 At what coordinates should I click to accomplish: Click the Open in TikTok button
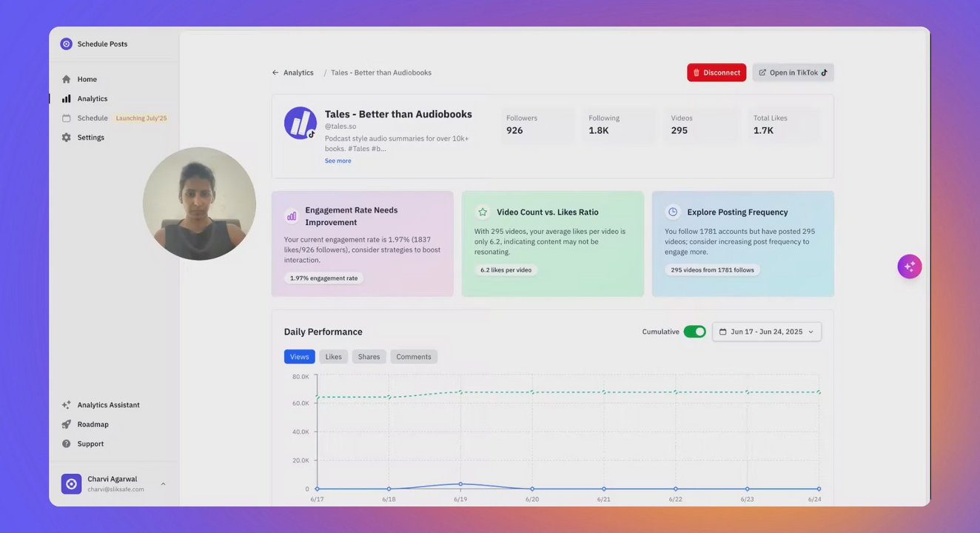793,73
